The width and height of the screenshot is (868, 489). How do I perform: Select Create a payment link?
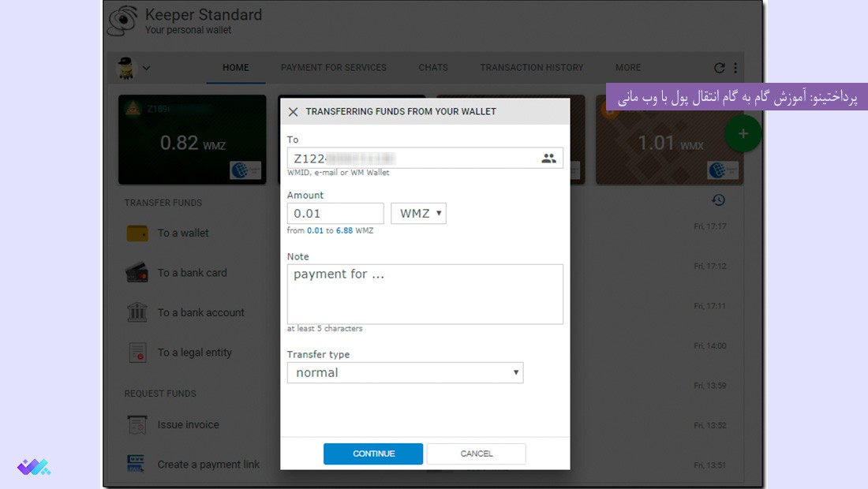coord(208,465)
